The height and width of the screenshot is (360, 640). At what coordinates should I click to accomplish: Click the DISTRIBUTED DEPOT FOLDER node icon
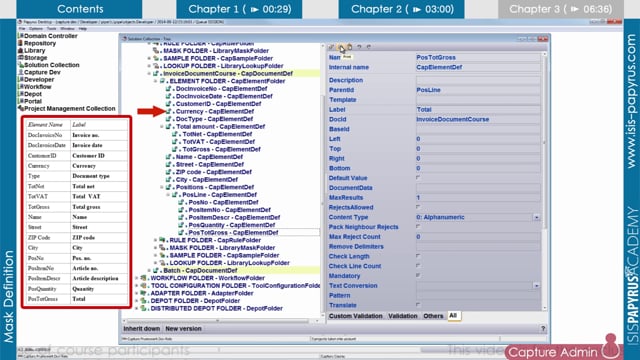tap(144, 309)
